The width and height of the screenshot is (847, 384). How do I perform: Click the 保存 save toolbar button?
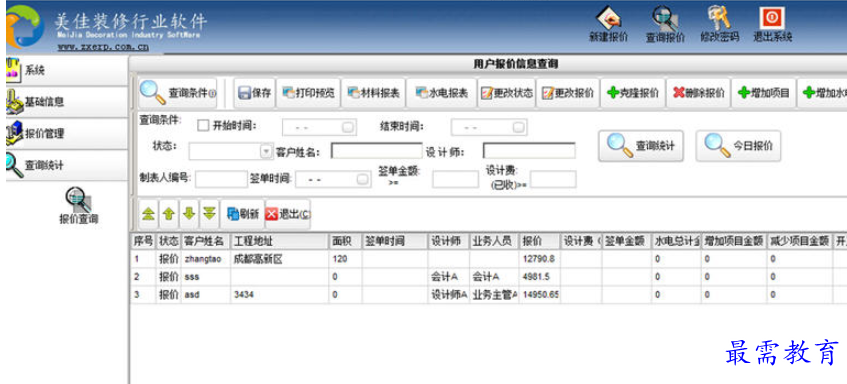point(255,93)
